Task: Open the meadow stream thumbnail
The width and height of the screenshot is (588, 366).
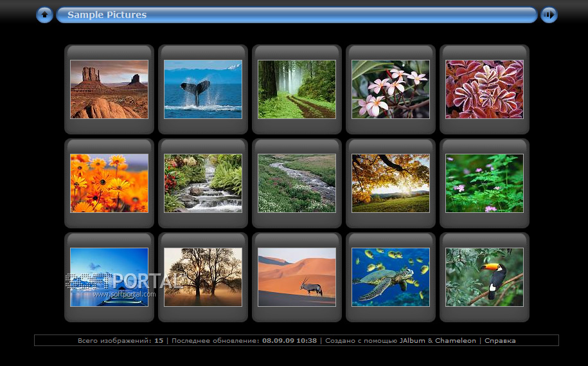Action: tap(297, 183)
